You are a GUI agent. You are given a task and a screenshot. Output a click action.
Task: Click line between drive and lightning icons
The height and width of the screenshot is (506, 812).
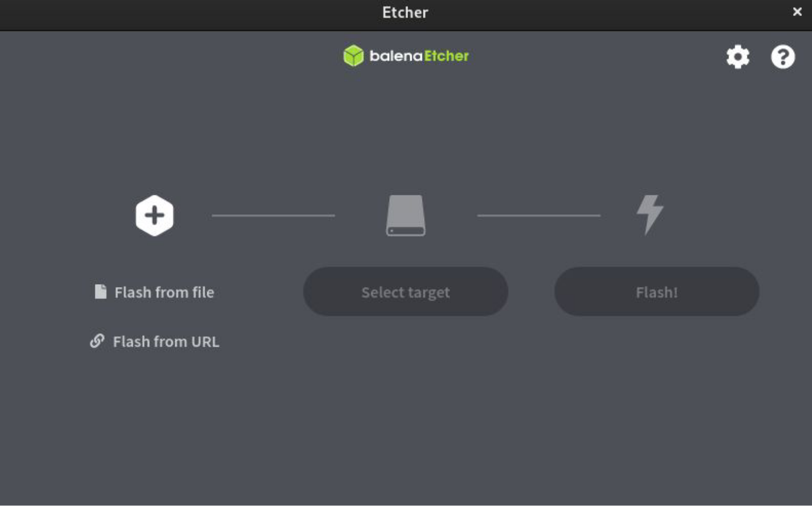pos(539,215)
